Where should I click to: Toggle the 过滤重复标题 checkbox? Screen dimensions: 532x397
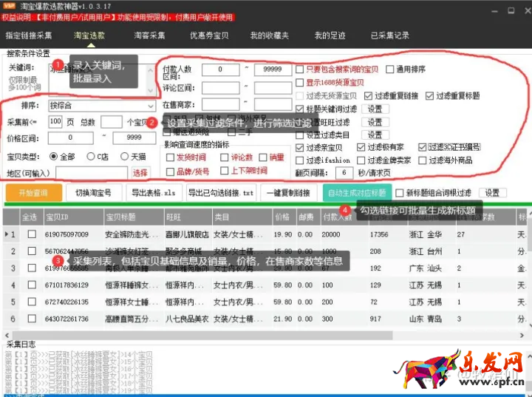pos(429,96)
